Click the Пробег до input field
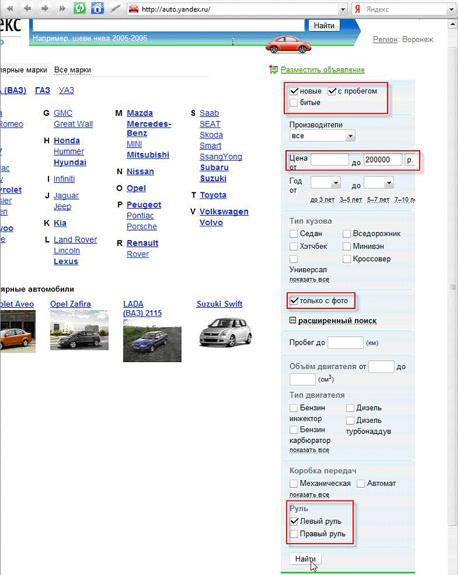 click(x=345, y=343)
